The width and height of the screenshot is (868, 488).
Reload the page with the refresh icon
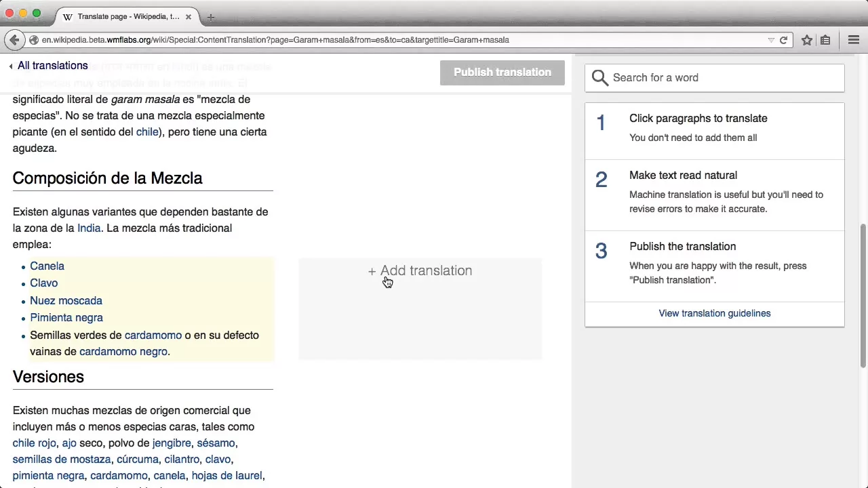click(x=783, y=40)
